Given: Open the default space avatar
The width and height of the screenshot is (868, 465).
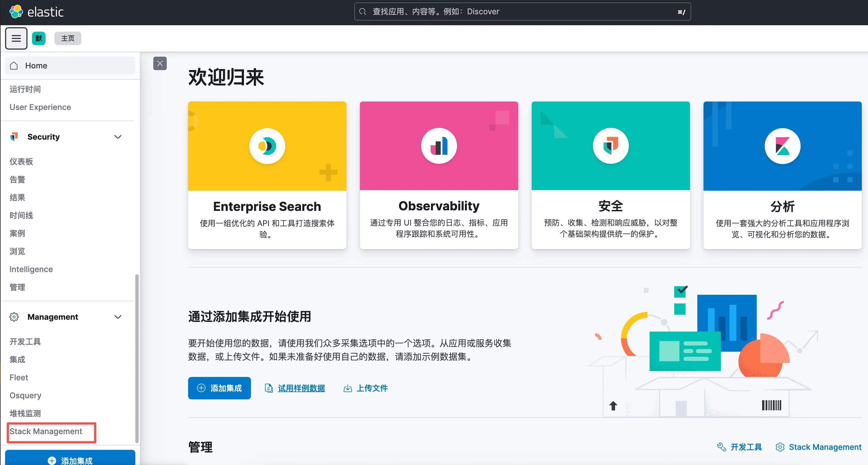Looking at the screenshot, I should pyautogui.click(x=39, y=38).
